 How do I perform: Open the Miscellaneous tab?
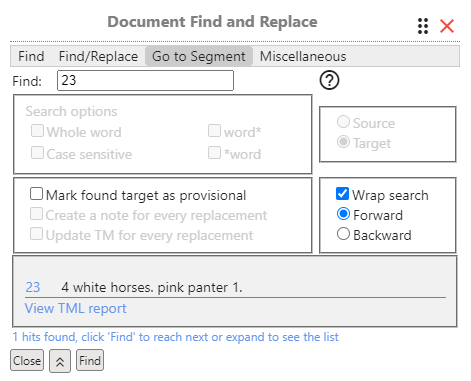tap(303, 56)
